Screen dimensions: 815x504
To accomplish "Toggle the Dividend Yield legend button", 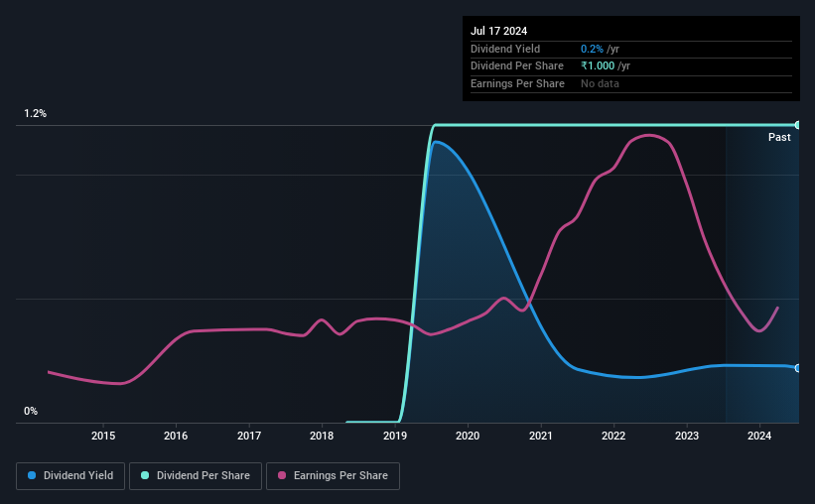I will [70, 476].
